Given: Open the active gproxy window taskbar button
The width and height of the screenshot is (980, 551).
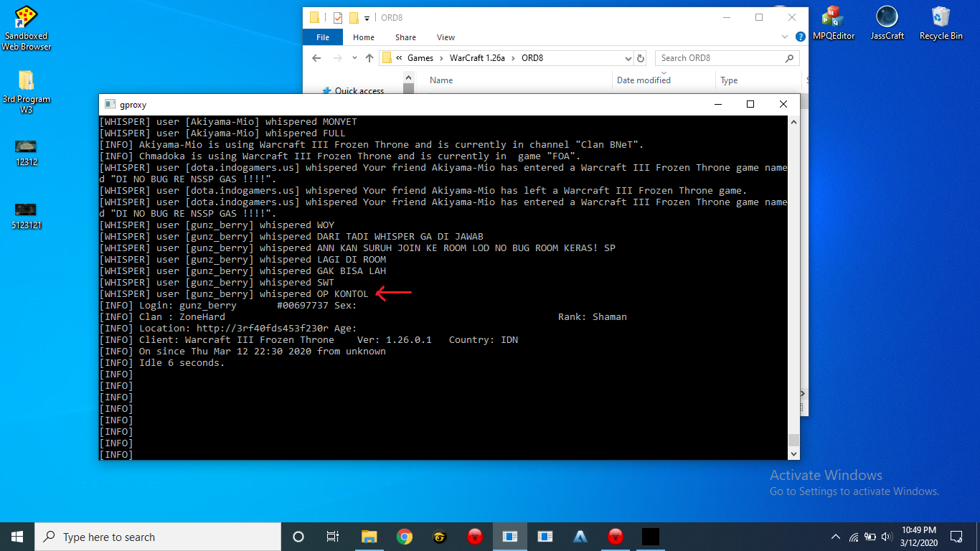Looking at the screenshot, I should pyautogui.click(x=510, y=537).
